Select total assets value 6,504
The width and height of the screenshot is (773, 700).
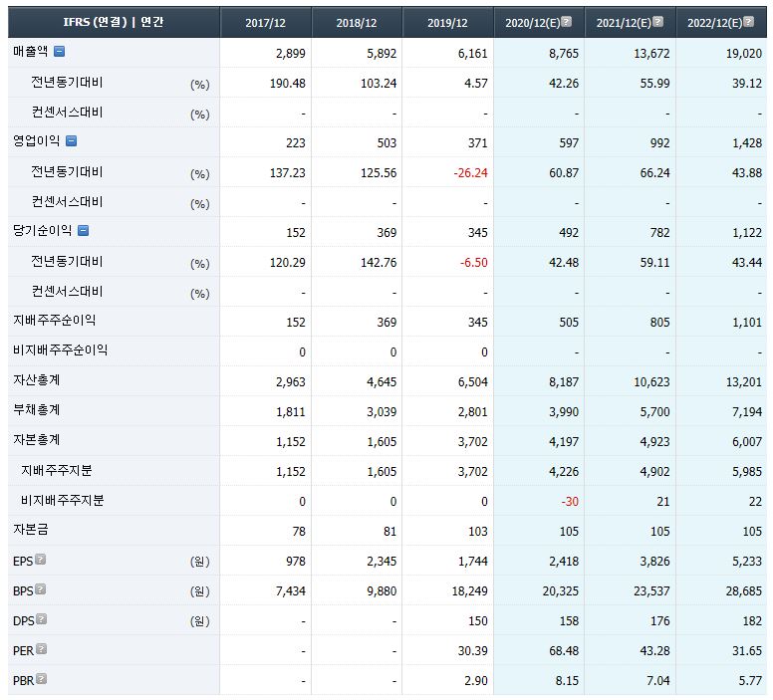(472, 382)
